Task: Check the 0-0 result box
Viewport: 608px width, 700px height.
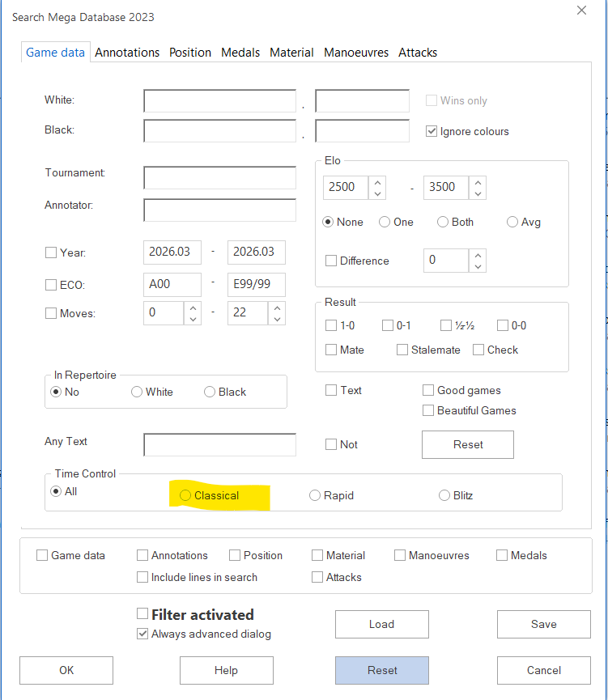Action: tap(503, 325)
